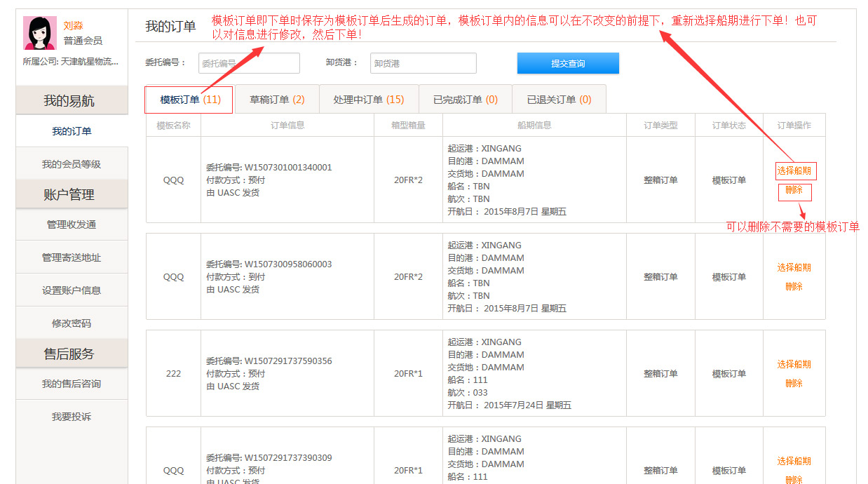
Task: Click 选择船期 for order W1507291737590356
Action: (x=794, y=364)
